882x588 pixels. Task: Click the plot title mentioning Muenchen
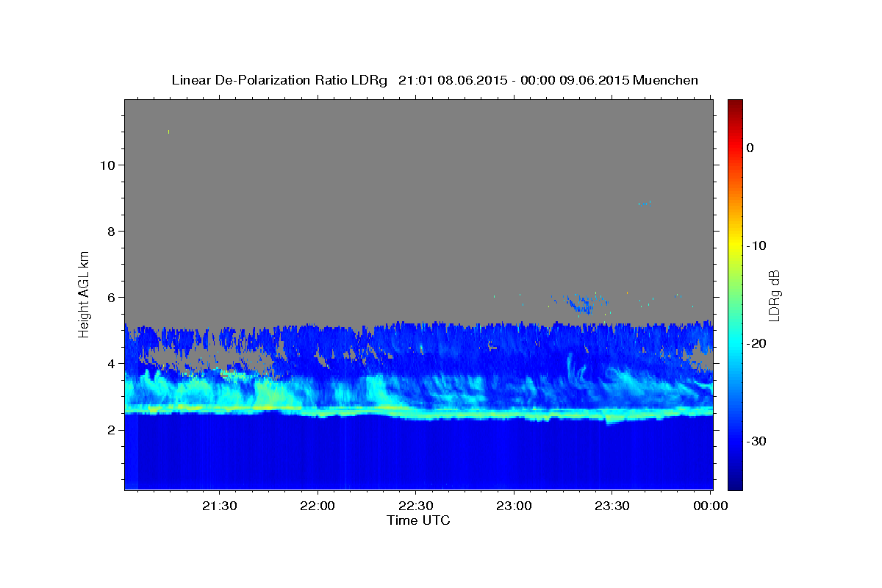pyautogui.click(x=434, y=80)
